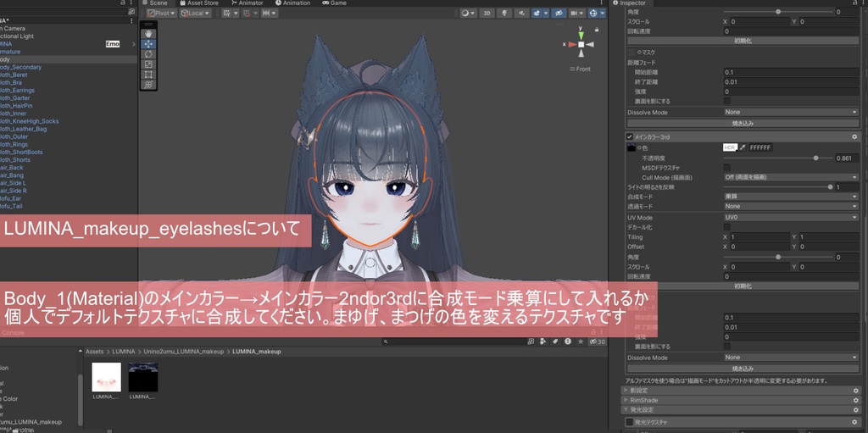Open scene camera settings
868x433 pixels.
(x=576, y=14)
